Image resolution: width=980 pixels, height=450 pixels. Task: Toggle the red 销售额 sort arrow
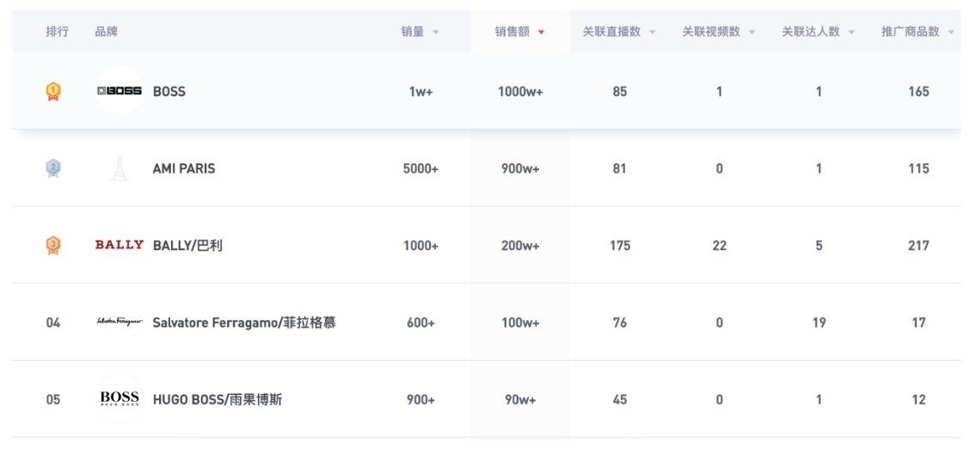tap(541, 33)
